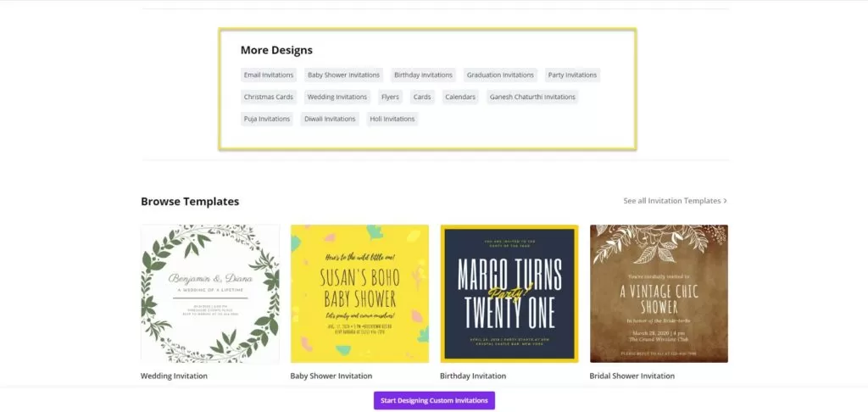Click the Email Invitations tag
Viewport: 868px width, 412px height.
coord(269,75)
